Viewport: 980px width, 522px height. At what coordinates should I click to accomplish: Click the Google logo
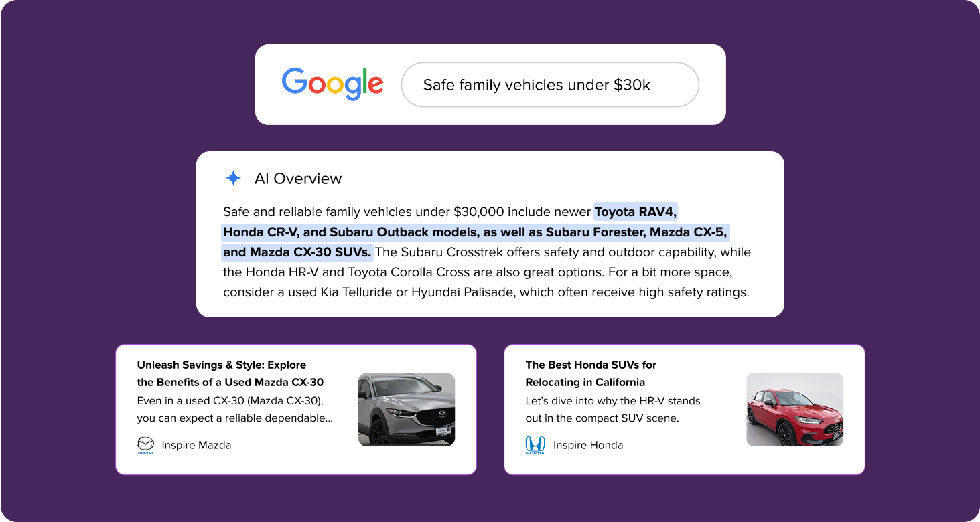[332, 84]
